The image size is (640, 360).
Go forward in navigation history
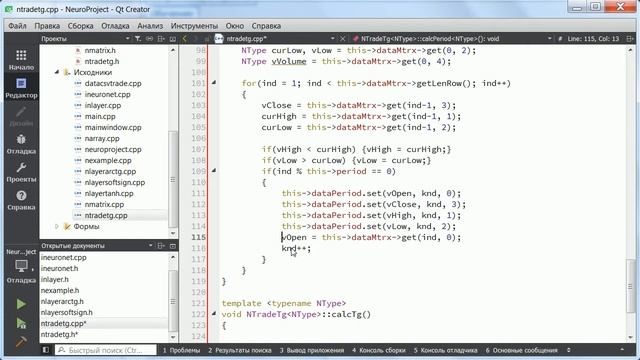pyautogui.click(x=196, y=39)
